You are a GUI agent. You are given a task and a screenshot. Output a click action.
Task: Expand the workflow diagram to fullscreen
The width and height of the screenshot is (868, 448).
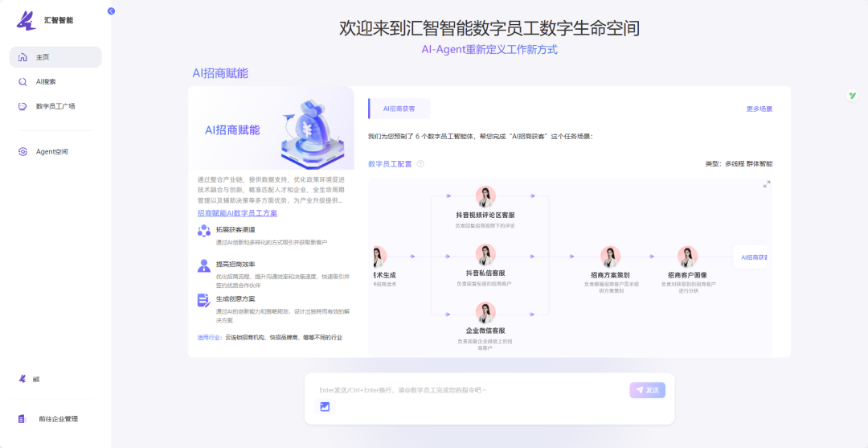tap(766, 184)
